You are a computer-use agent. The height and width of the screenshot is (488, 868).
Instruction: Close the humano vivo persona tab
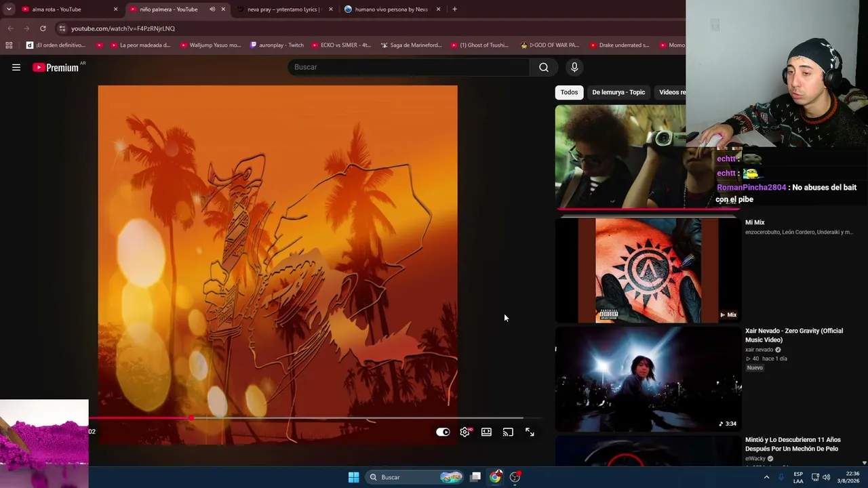point(438,9)
